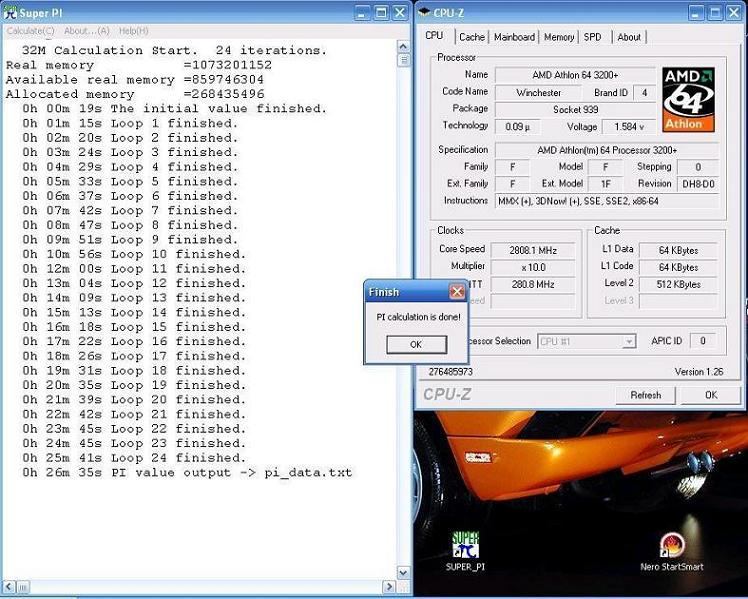Click the Technology value 0.09 µ
748x599 pixels.
(517, 127)
